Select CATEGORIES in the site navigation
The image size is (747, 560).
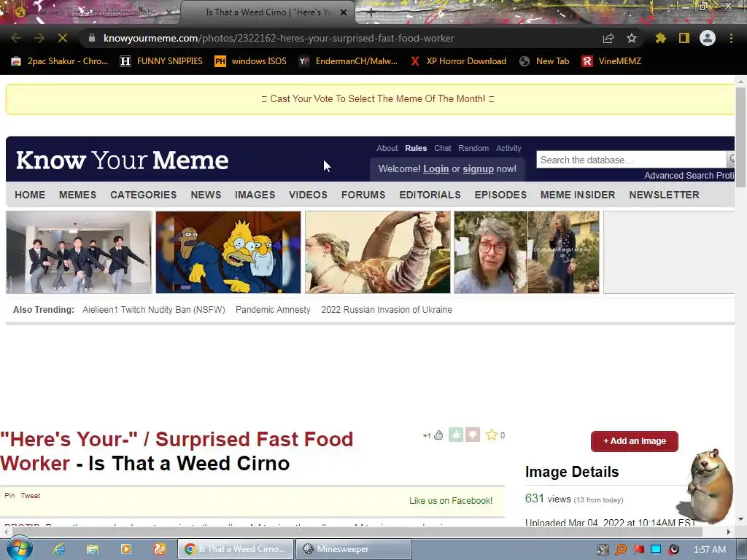click(x=144, y=195)
